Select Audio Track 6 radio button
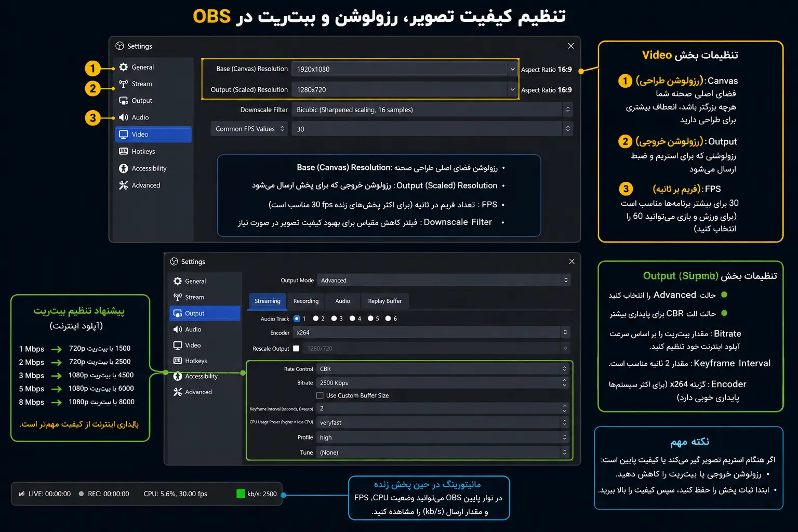The height and width of the screenshot is (532, 798). [x=388, y=318]
